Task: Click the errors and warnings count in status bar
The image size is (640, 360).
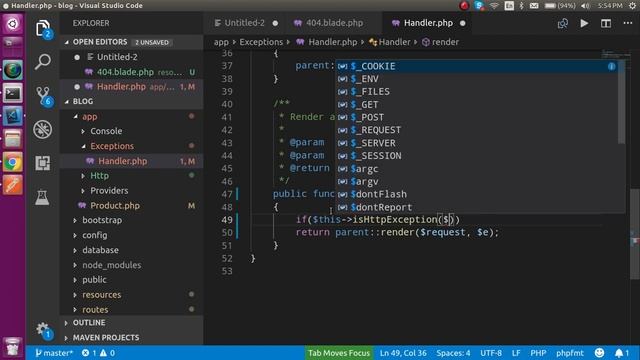Action: pos(98,353)
